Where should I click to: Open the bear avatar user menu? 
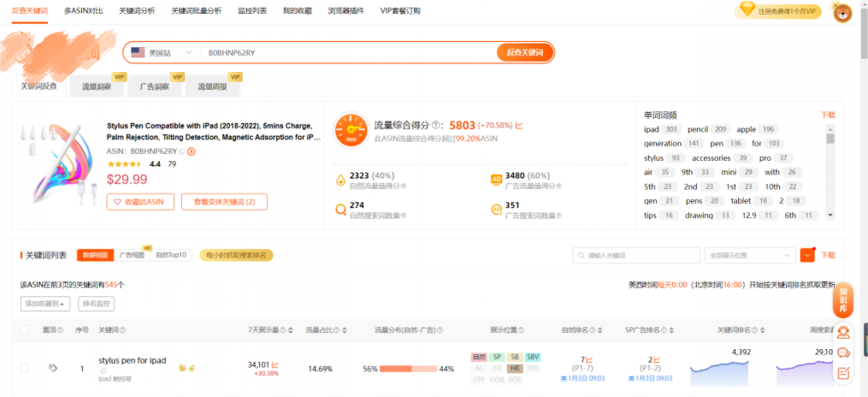coord(842,12)
